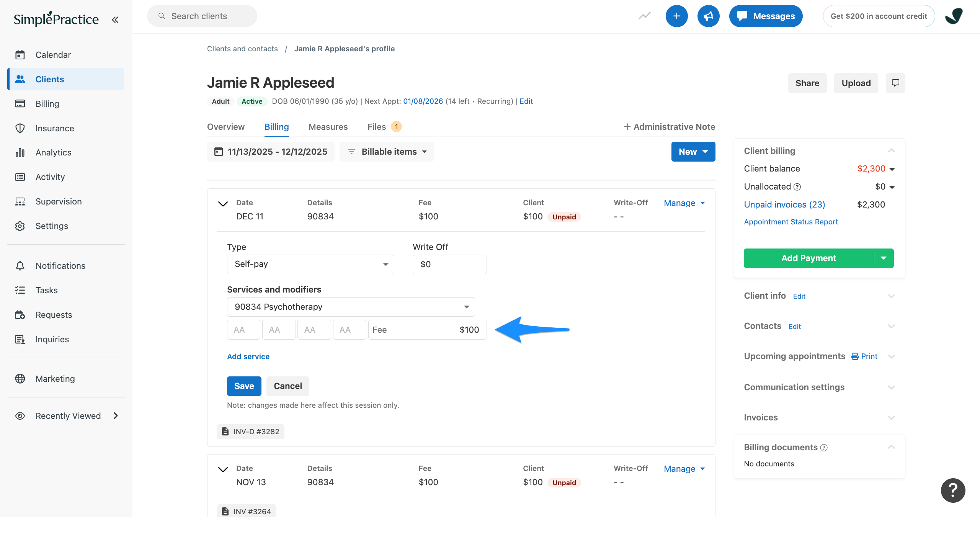The height and width of the screenshot is (533, 980).
Task: Open the Add Payment dropdown arrow
Action: (884, 258)
